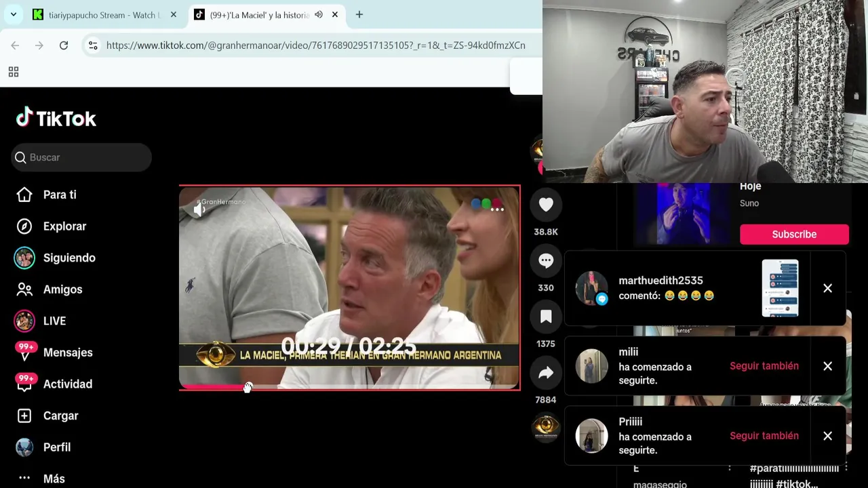This screenshot has width=868, height=488.
Task: Open Priiiii profile avatar
Action: (x=591, y=436)
